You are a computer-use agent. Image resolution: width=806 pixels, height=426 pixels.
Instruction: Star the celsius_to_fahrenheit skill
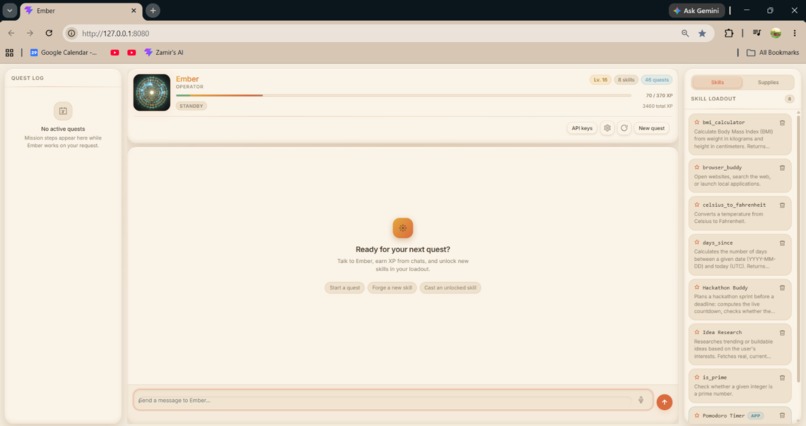point(697,205)
